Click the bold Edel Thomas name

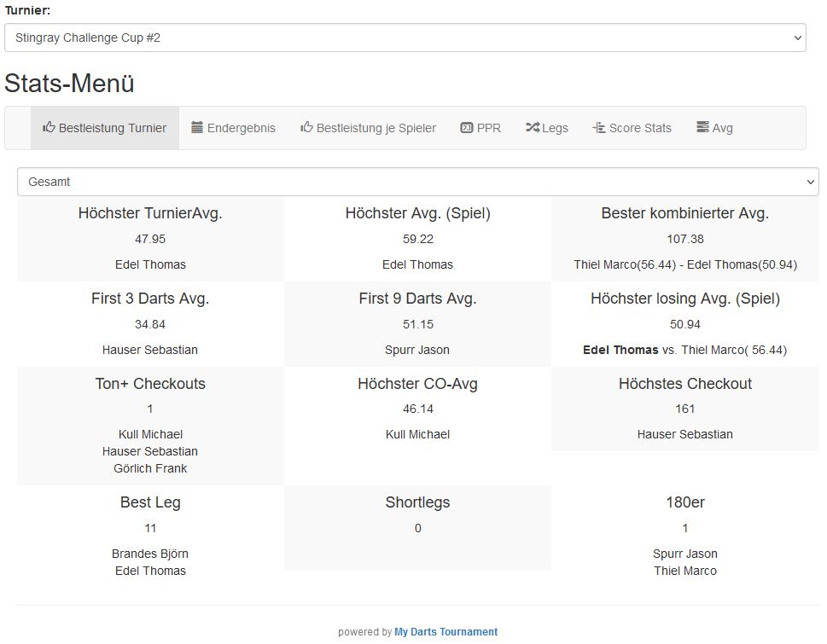(620, 350)
